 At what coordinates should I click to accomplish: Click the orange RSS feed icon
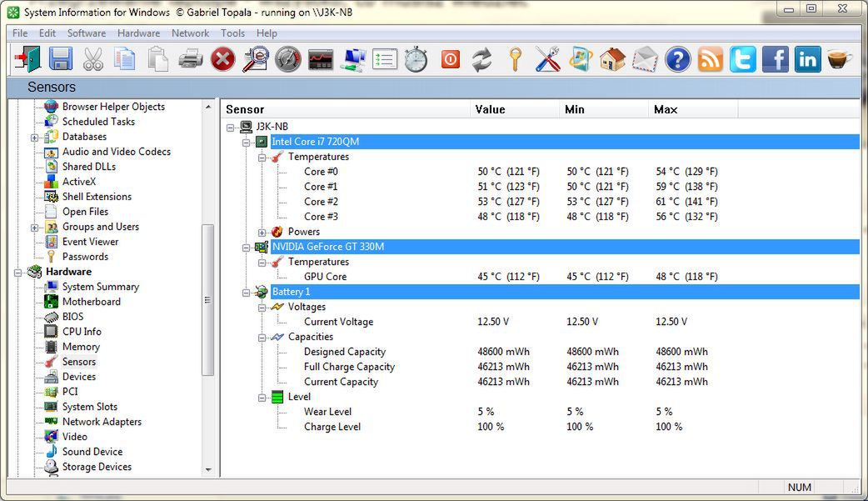click(x=711, y=59)
